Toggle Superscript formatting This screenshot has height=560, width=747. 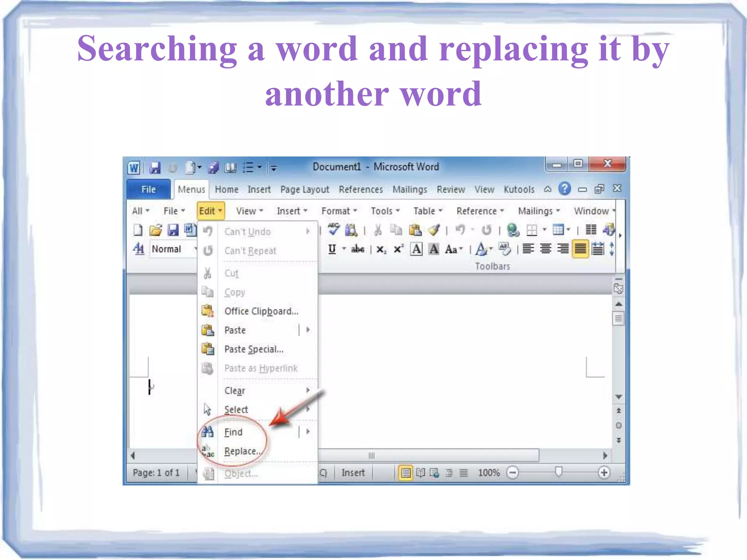[x=398, y=249]
